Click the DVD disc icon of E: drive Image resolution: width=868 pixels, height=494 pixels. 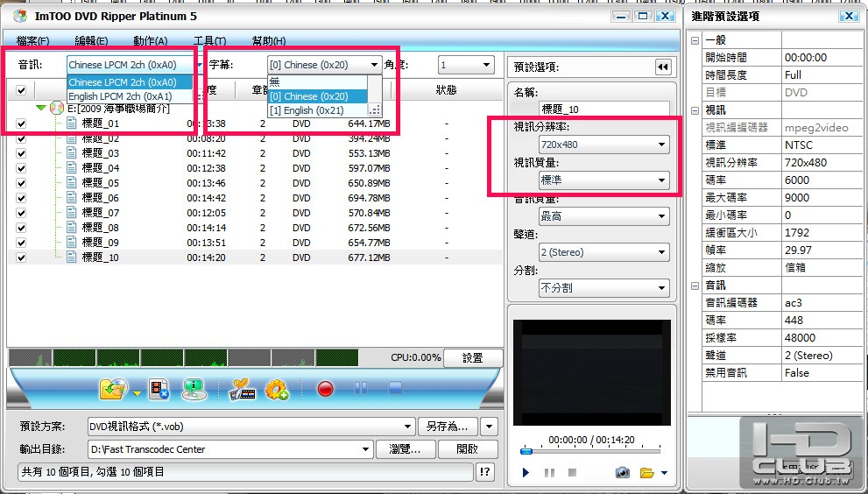pyautogui.click(x=56, y=108)
